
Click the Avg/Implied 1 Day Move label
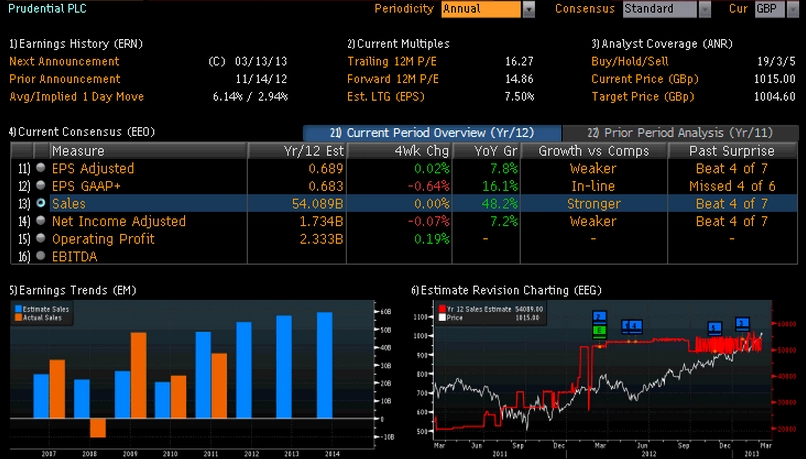[77, 97]
